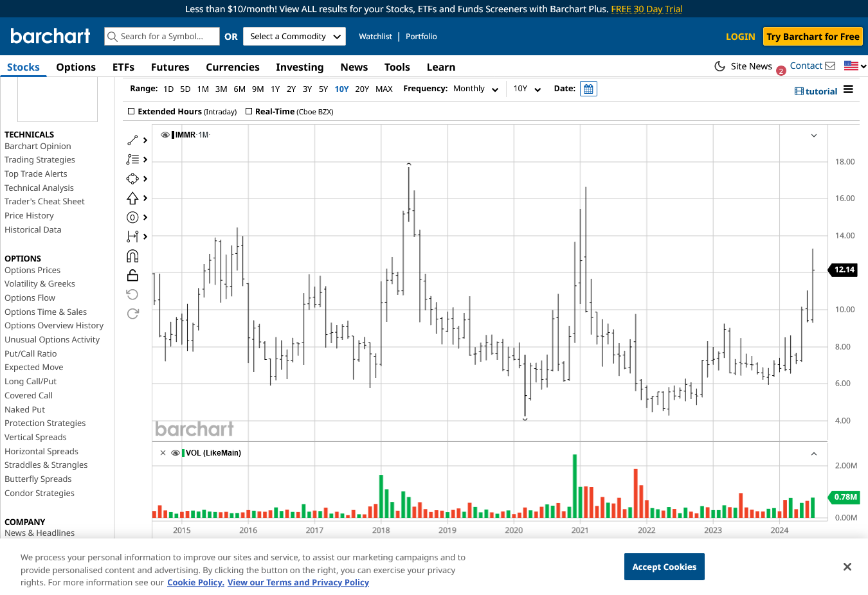868x595 pixels.
Task: Open the chart hamburger menu
Action: [848, 90]
